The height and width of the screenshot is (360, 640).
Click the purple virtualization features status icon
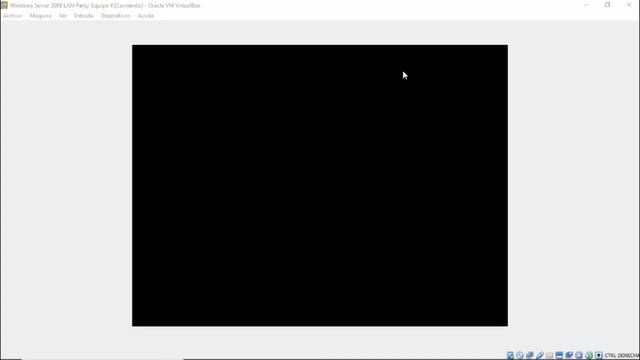coord(579,356)
